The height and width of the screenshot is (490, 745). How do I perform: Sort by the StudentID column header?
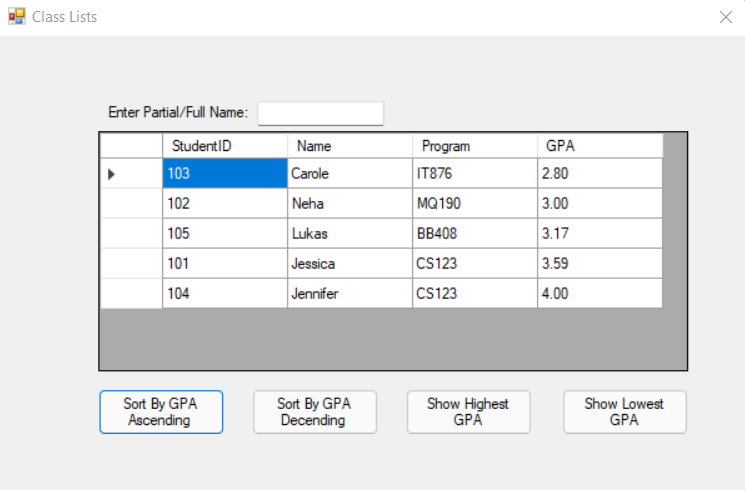point(224,146)
